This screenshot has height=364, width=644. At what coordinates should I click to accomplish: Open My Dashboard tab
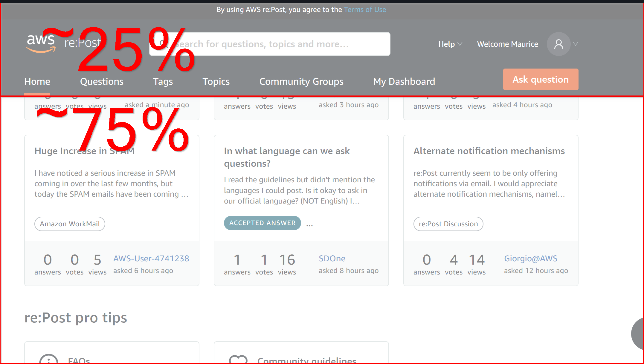(x=404, y=81)
